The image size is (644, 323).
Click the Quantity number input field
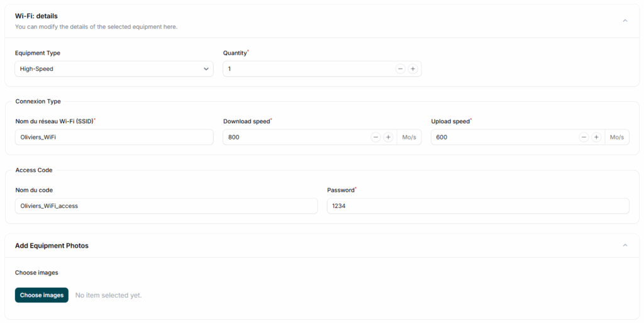308,69
